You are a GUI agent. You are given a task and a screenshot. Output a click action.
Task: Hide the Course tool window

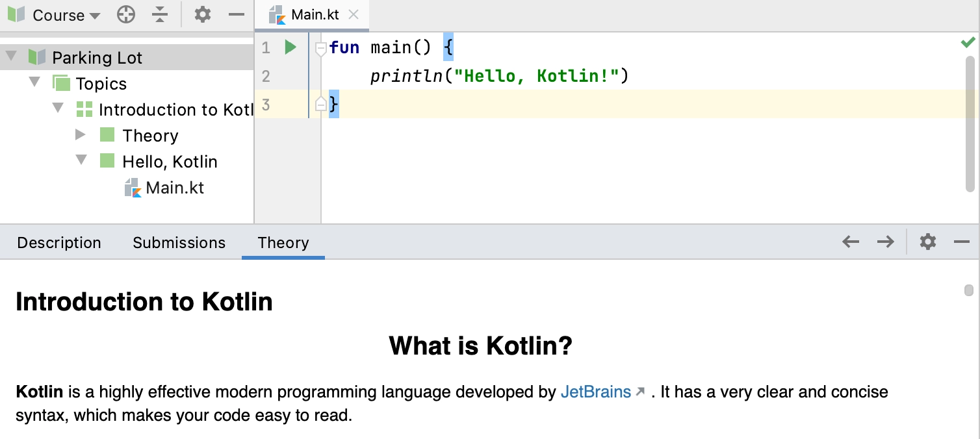coord(237,15)
